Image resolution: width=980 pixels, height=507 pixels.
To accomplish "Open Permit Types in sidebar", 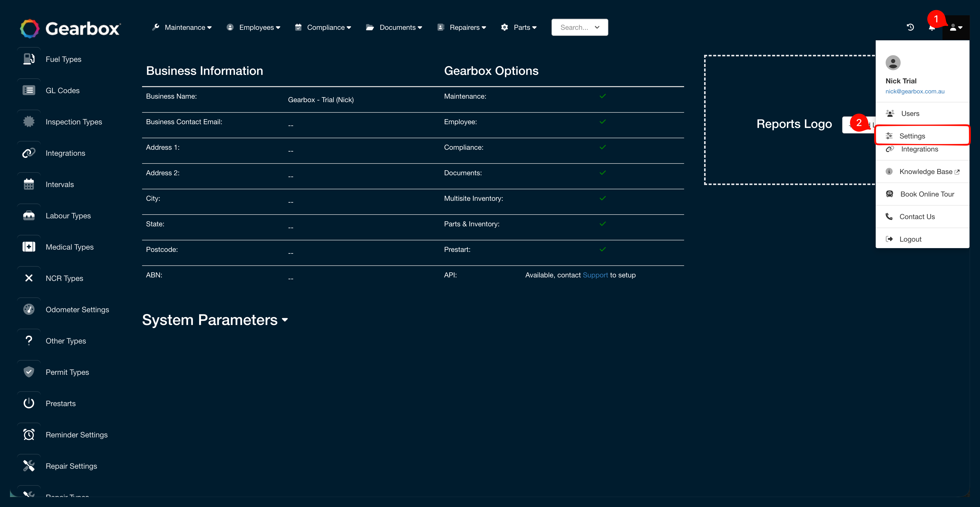I will tap(67, 372).
